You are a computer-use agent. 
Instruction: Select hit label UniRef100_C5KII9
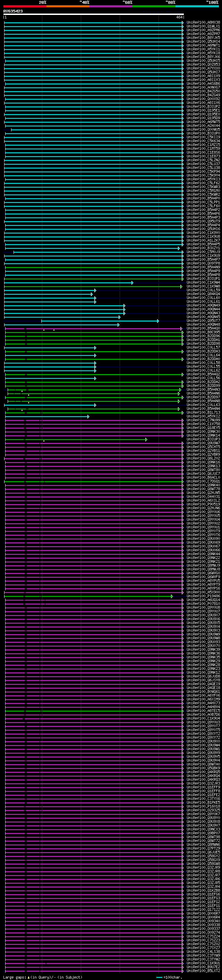click(x=203, y=137)
